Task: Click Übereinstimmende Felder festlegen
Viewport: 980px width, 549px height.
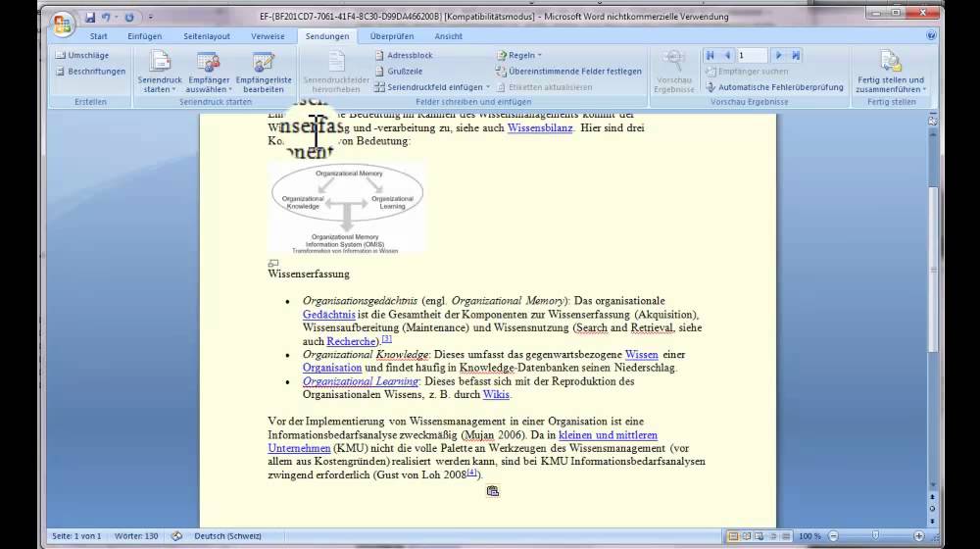Action: 568,72
